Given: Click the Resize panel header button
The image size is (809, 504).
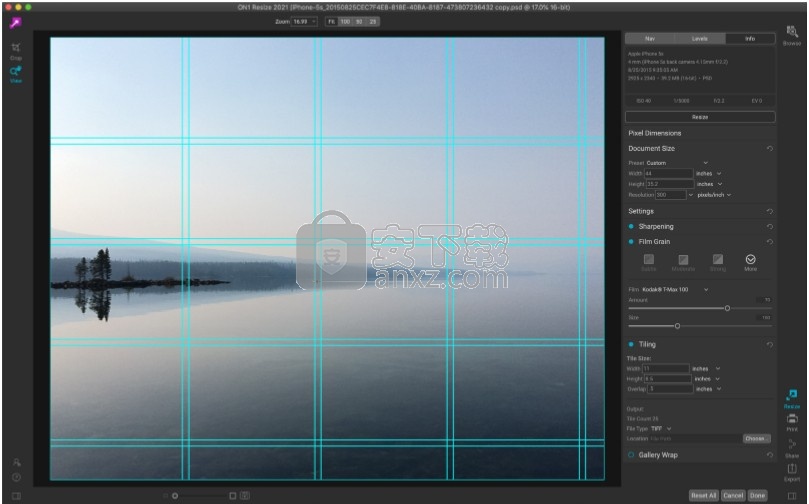Looking at the screenshot, I should 700,117.
